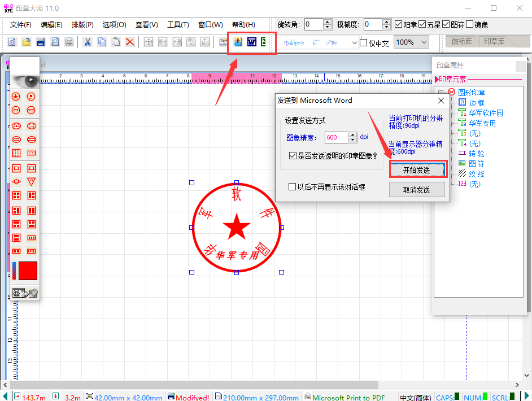Screen dimensions: 532x401
Task: Increase 图象精度 with the up stepper arrow
Action: pyautogui.click(x=352, y=135)
